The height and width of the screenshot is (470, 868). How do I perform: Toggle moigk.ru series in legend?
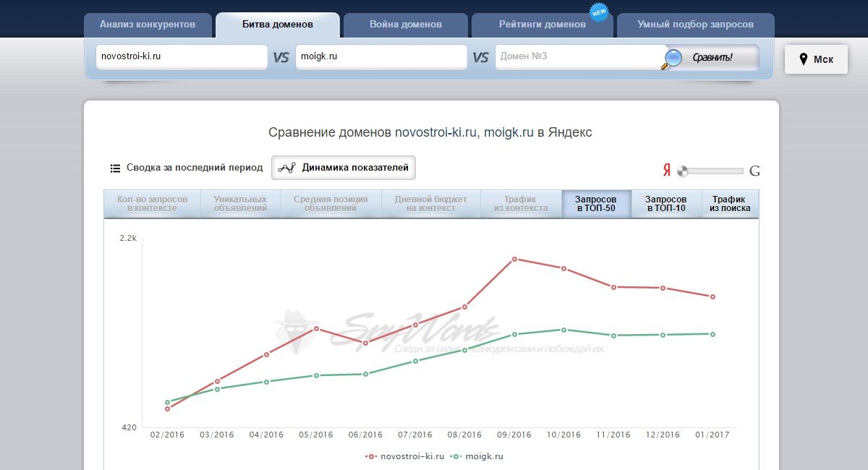tap(477, 456)
